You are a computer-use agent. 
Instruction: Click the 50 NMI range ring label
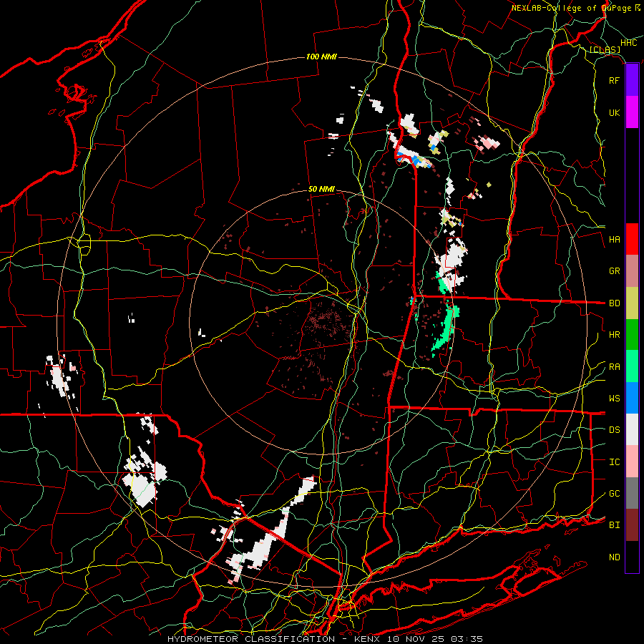[x=321, y=190]
